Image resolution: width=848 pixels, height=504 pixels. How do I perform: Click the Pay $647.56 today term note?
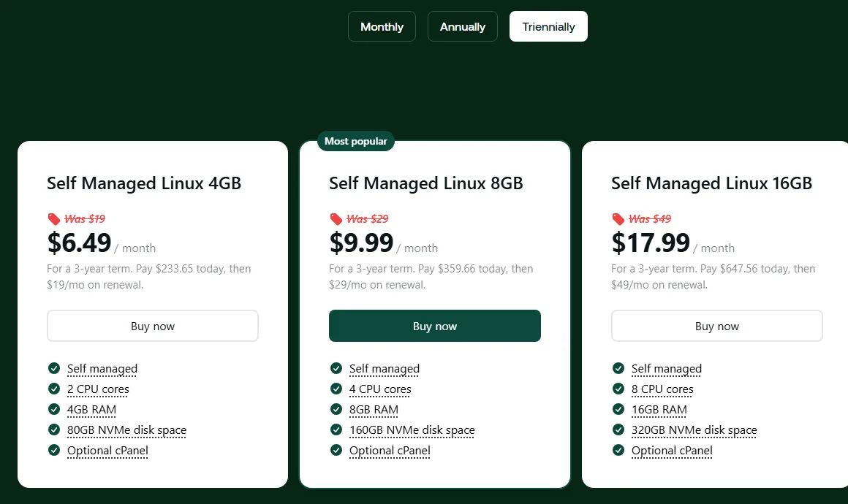pyautogui.click(x=713, y=277)
